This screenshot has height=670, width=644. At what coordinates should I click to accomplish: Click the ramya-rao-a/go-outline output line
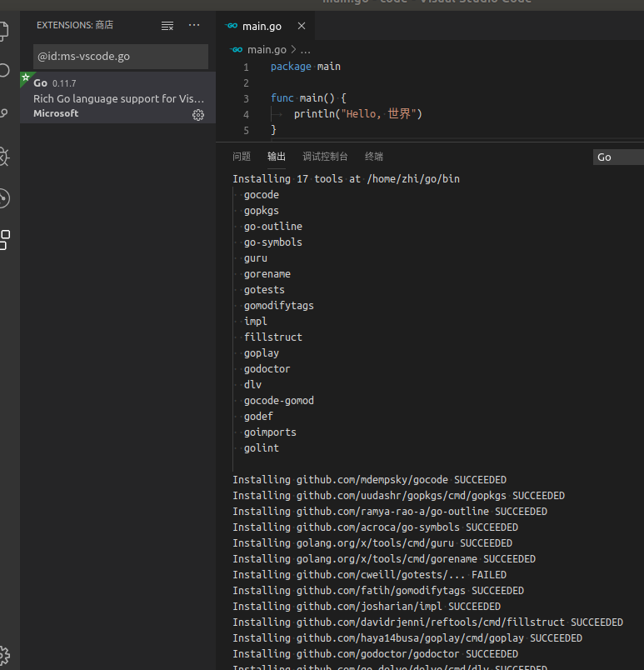[x=390, y=512]
